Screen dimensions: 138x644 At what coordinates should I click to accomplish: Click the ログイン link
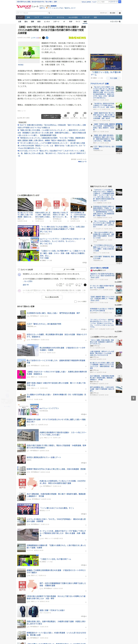(42, 8)
